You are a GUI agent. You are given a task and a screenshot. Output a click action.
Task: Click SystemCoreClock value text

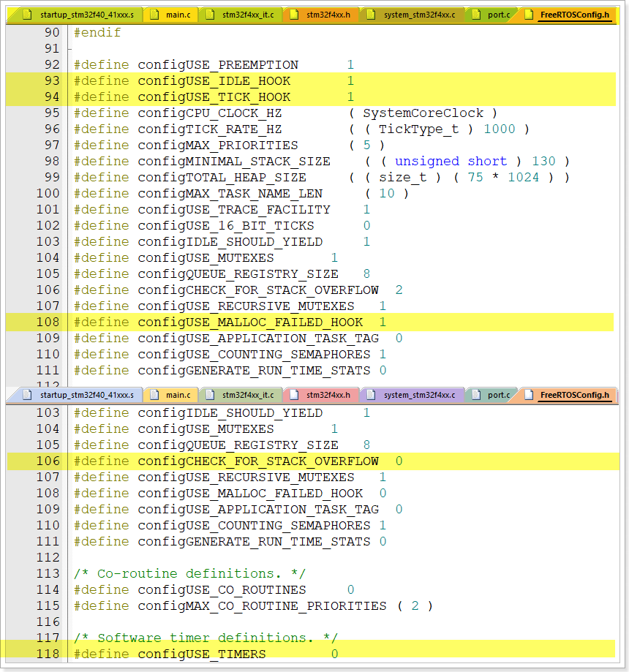click(423, 113)
